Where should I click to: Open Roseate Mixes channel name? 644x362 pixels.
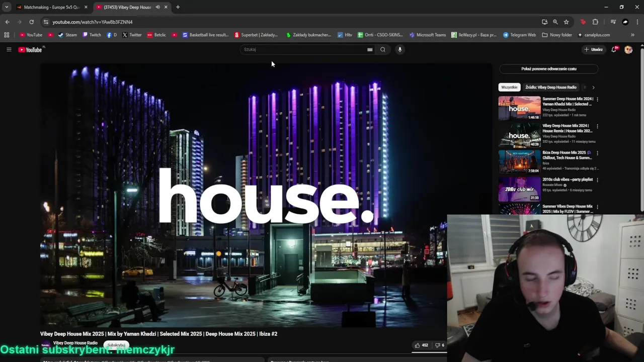pyautogui.click(x=553, y=185)
